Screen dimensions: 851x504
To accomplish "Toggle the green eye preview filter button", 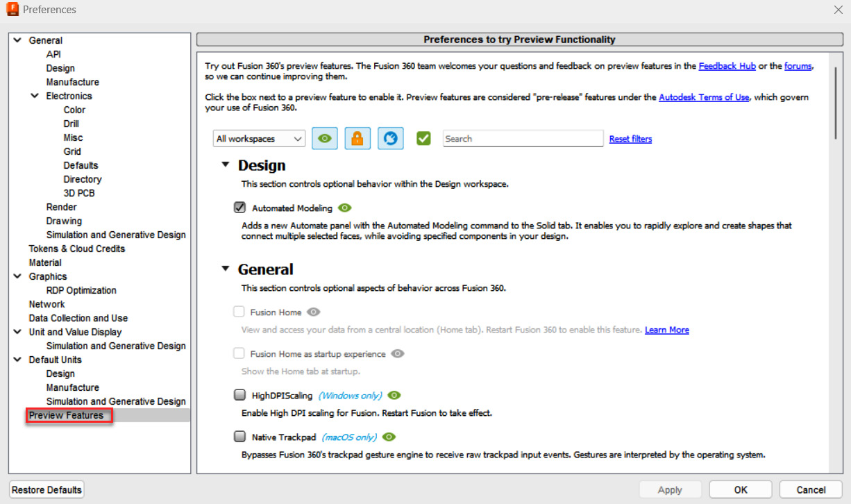I will (324, 138).
